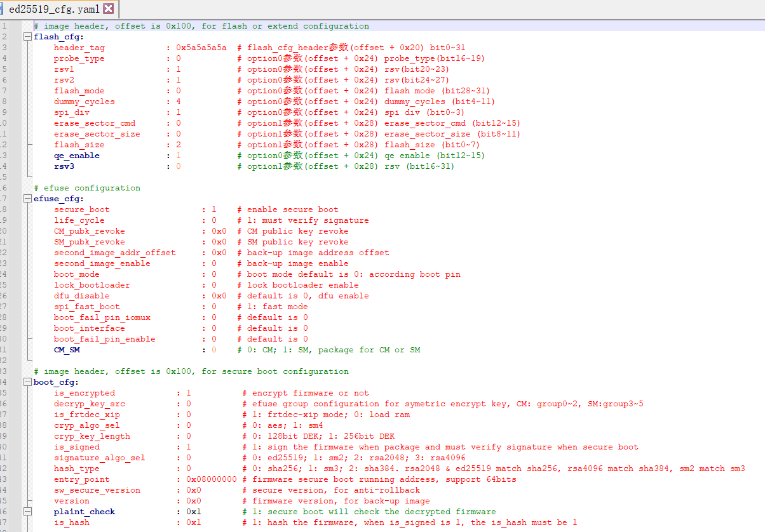Click the comment 'for secure boot configuration'
Image resolution: width=765 pixels, height=532 pixels.
tap(191, 371)
